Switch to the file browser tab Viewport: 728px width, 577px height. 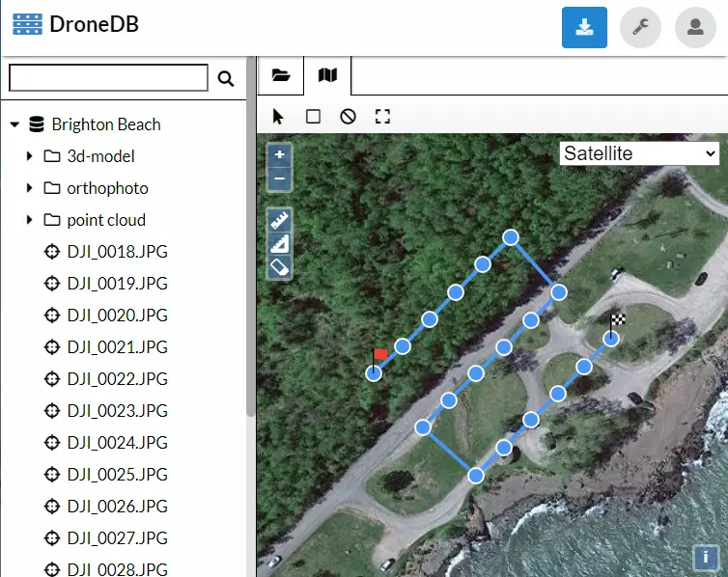click(281, 75)
